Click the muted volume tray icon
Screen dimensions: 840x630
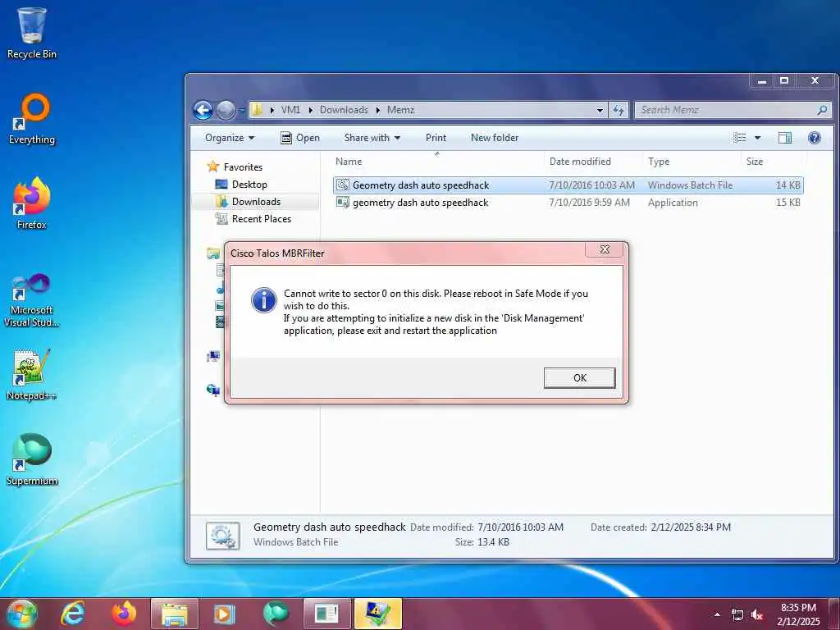point(757,615)
